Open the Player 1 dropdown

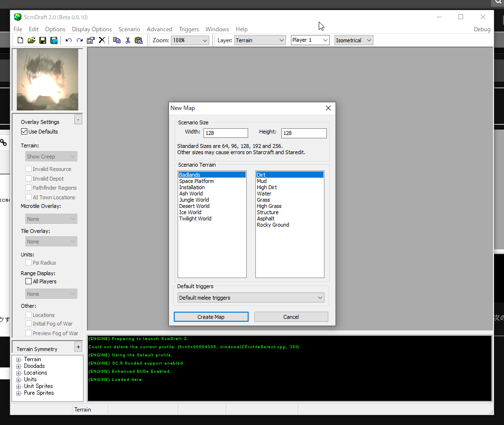310,40
